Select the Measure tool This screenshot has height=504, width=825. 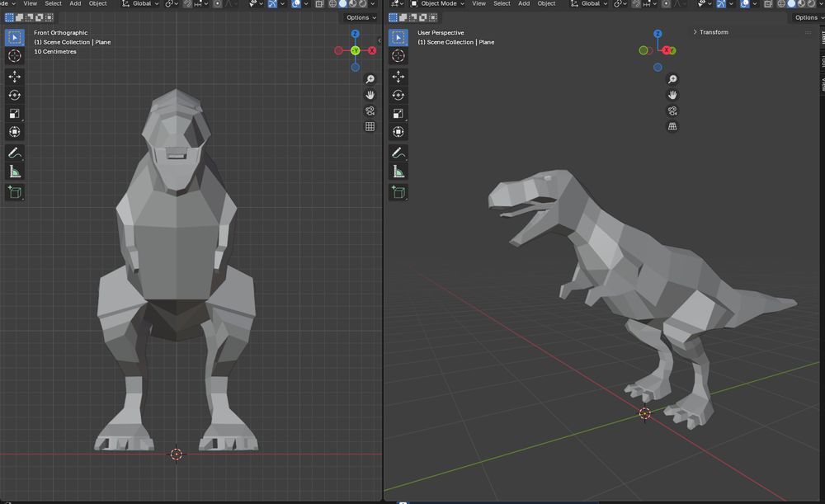coord(14,172)
